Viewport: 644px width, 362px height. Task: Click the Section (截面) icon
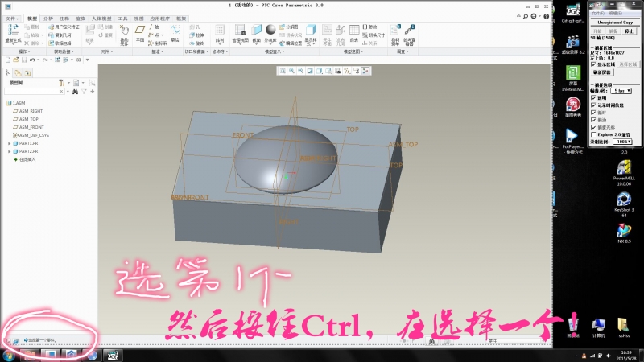point(257,30)
